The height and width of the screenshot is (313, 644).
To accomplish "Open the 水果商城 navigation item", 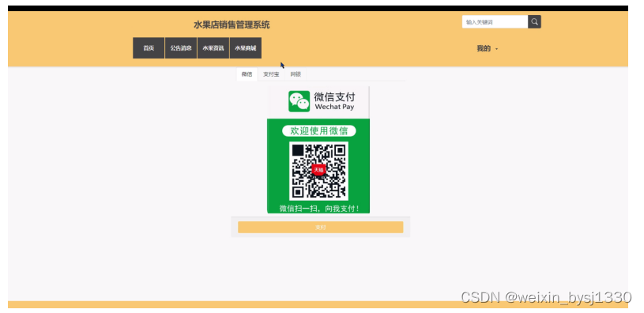I will [x=246, y=48].
